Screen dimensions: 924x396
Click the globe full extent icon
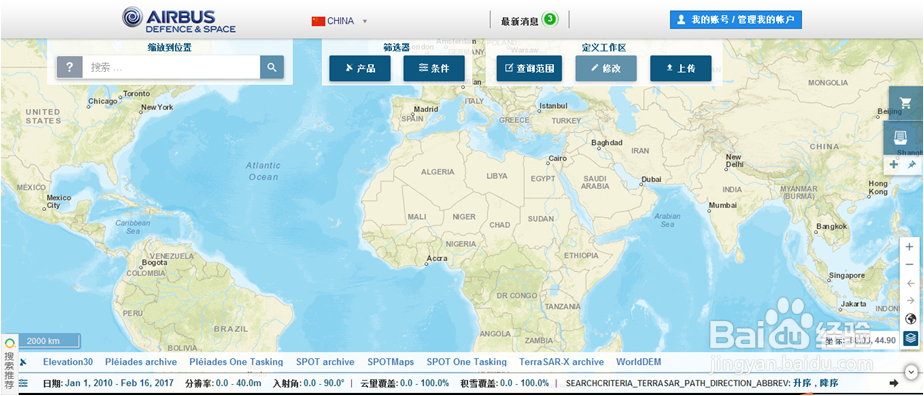910,319
